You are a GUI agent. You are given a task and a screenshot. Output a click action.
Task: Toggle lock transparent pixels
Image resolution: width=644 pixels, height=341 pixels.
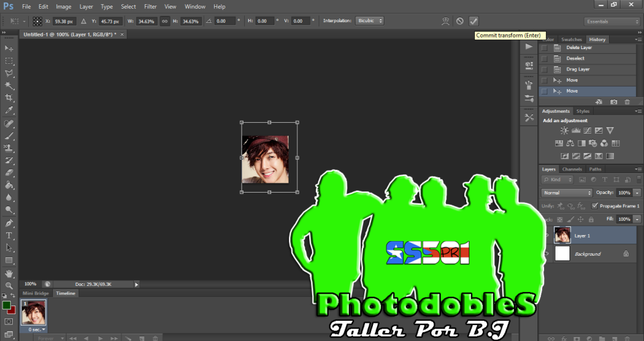(559, 220)
